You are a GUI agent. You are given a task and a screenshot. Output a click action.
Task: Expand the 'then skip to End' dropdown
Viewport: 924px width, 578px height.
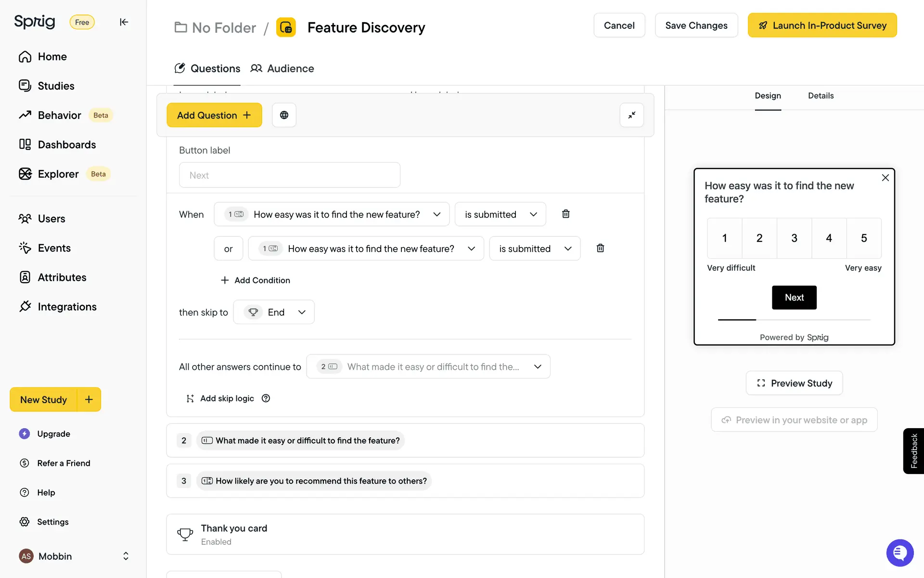click(x=274, y=312)
